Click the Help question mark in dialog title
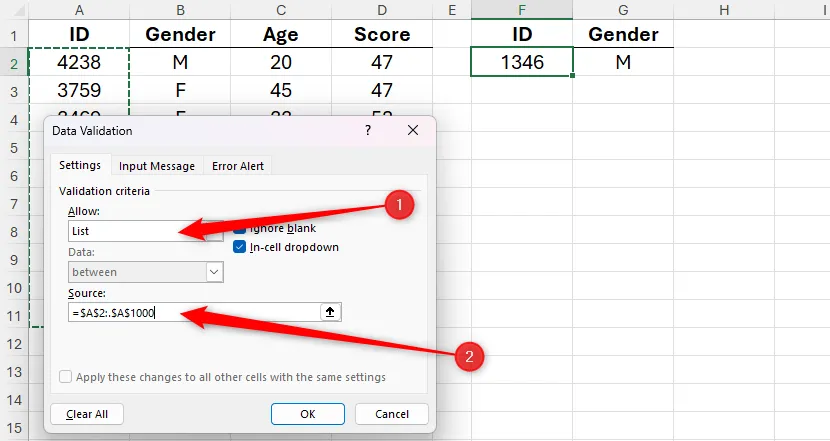Image resolution: width=830 pixels, height=441 pixels. click(x=367, y=131)
